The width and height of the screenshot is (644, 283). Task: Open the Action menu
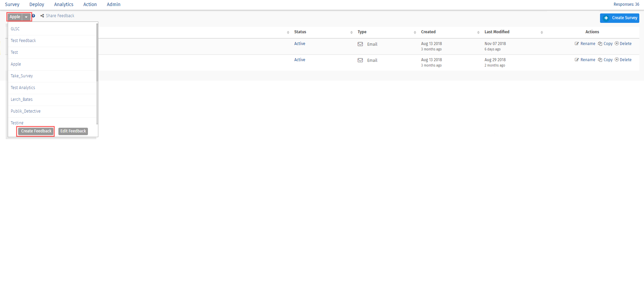(x=90, y=4)
